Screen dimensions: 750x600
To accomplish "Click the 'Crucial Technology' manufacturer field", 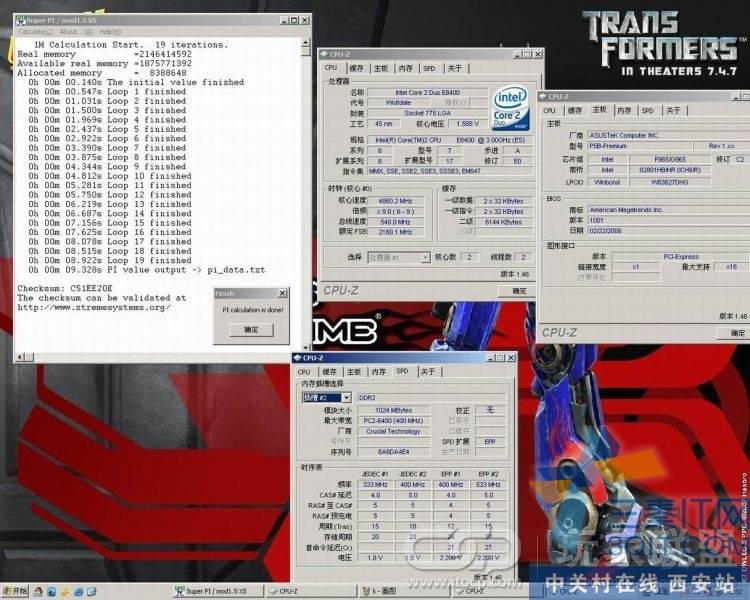I will click(x=394, y=431).
